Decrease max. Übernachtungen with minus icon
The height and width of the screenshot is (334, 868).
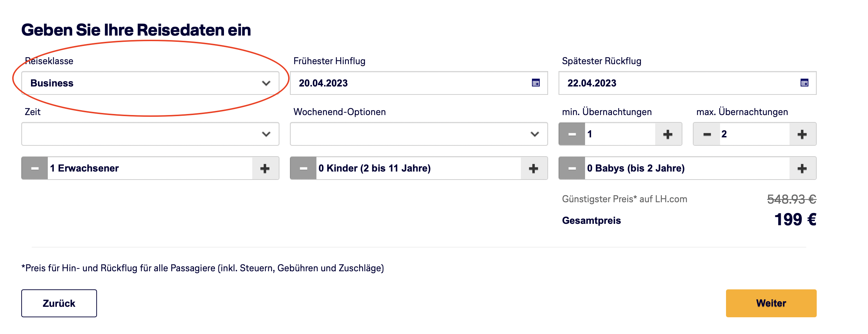[x=707, y=134]
